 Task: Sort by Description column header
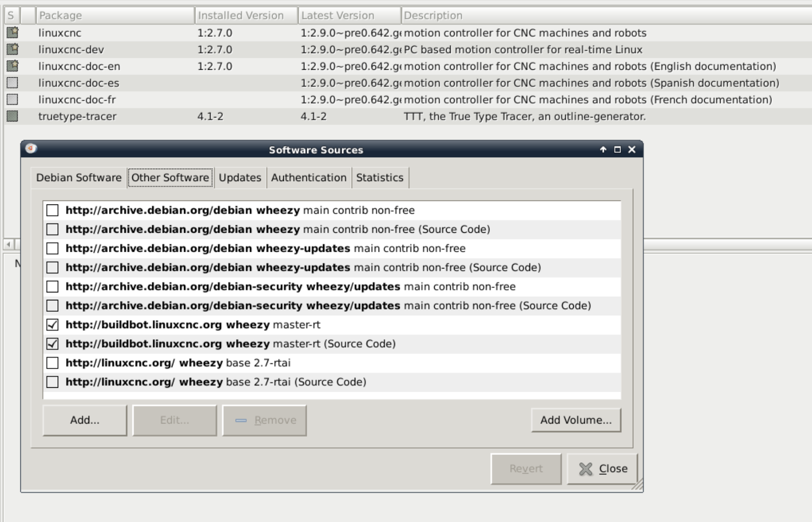pyautogui.click(x=606, y=15)
